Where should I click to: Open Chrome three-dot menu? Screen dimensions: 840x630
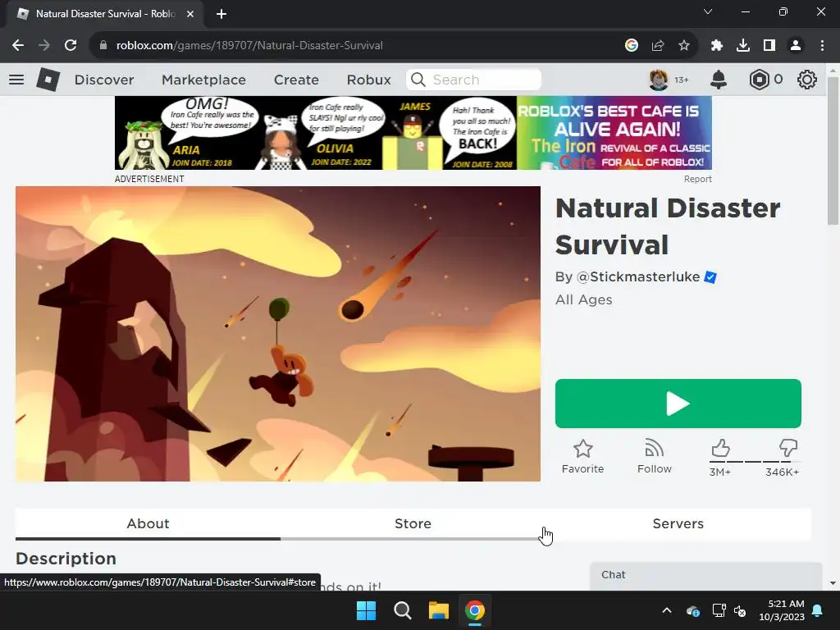click(x=822, y=46)
